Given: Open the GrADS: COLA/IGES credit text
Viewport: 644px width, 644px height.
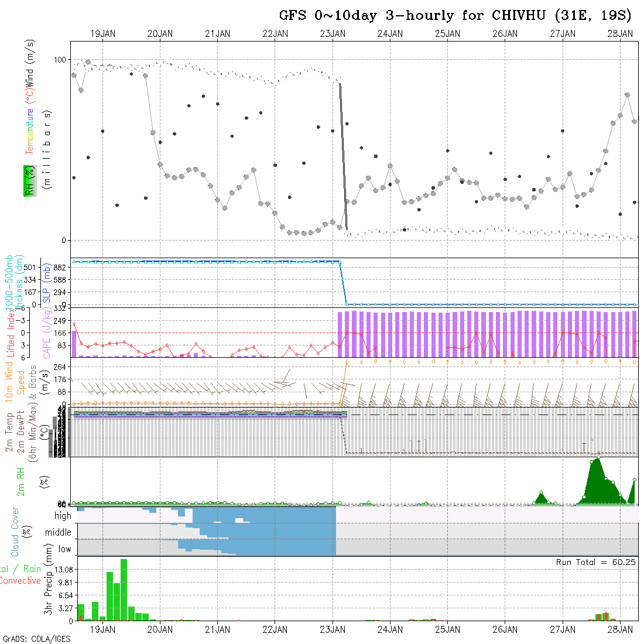Looking at the screenshot, I should 36,639.
